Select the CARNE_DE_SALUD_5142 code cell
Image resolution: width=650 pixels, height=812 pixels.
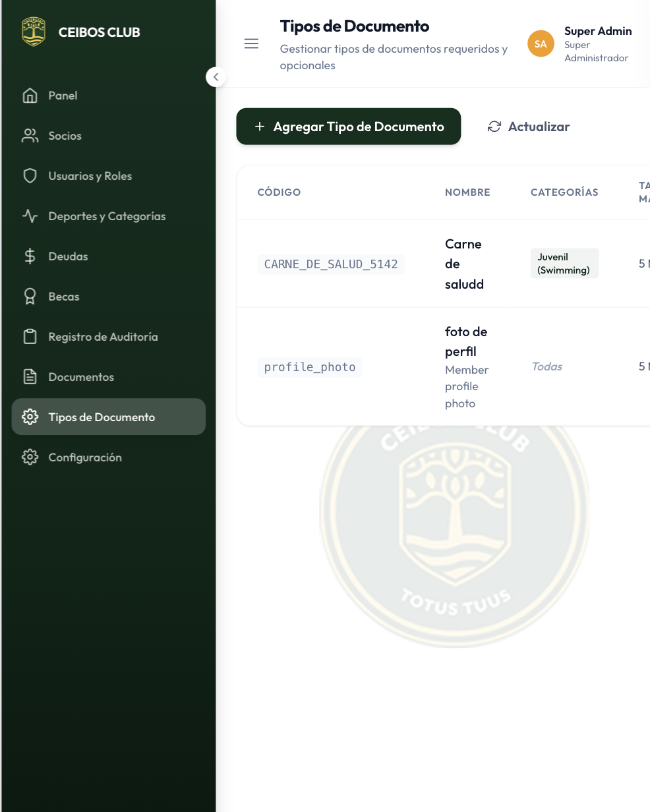331,264
